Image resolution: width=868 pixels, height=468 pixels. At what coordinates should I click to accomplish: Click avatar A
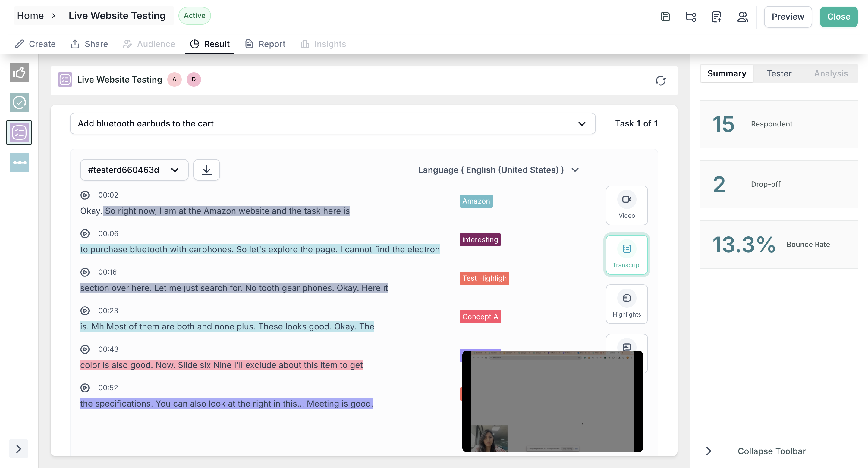[x=174, y=80]
